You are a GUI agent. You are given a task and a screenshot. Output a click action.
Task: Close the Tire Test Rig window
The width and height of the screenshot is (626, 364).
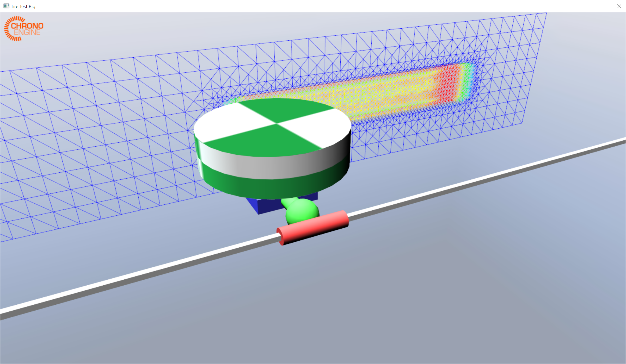click(619, 6)
